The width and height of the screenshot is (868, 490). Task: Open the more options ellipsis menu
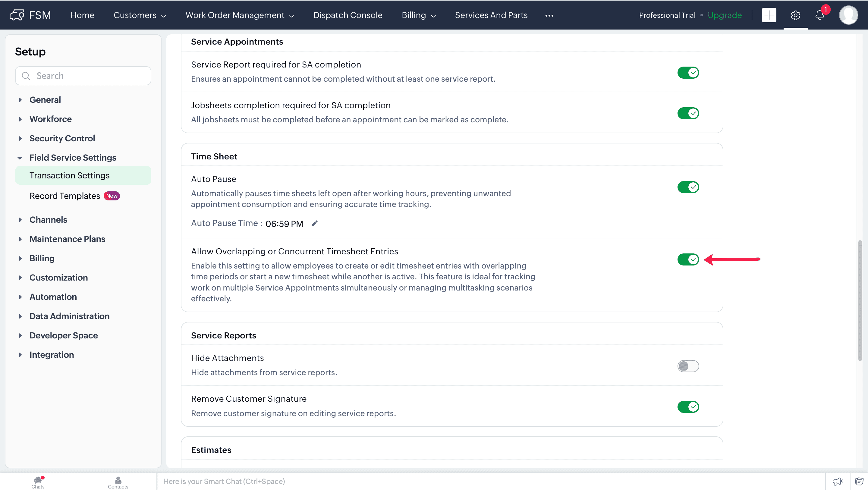point(549,15)
